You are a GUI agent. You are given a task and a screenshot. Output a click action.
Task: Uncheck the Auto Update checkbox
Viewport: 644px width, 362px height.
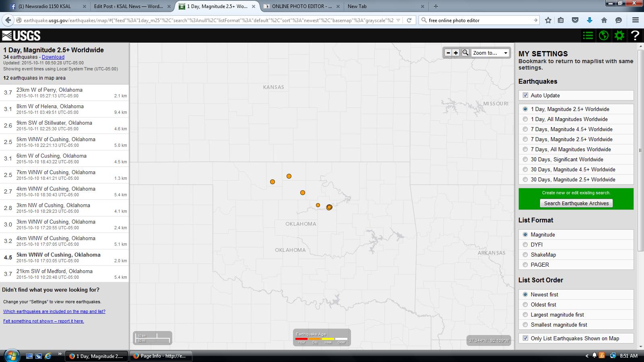click(x=525, y=95)
